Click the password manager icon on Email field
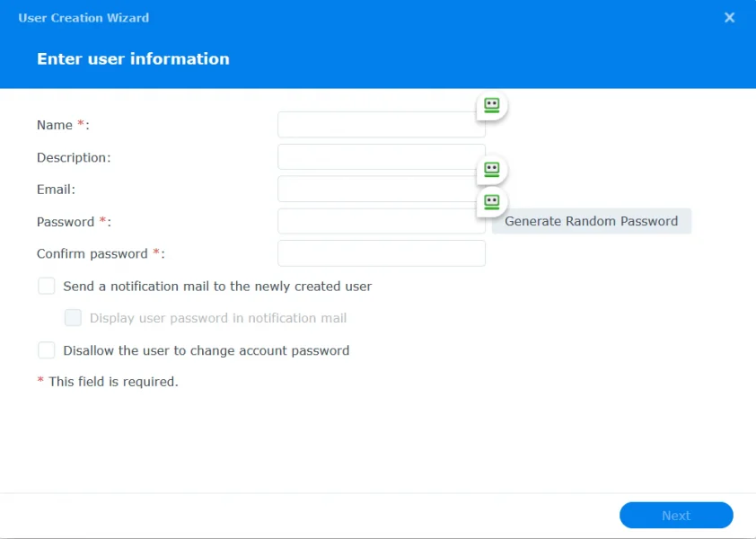Viewport: 756px width, 539px height. click(x=492, y=170)
